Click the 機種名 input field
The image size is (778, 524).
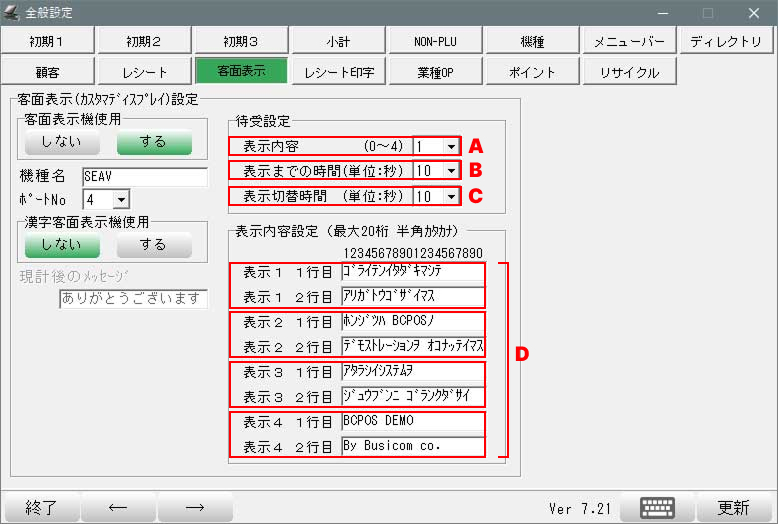click(x=143, y=177)
